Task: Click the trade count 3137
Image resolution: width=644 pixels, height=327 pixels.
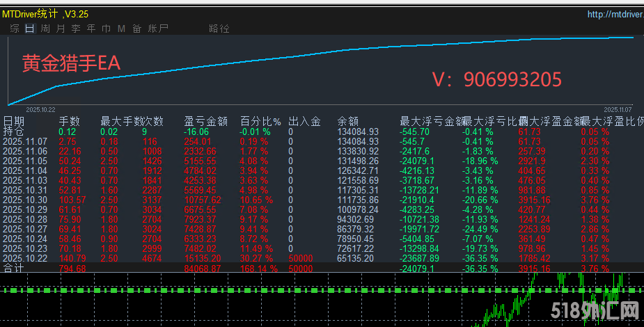Action: (152, 200)
